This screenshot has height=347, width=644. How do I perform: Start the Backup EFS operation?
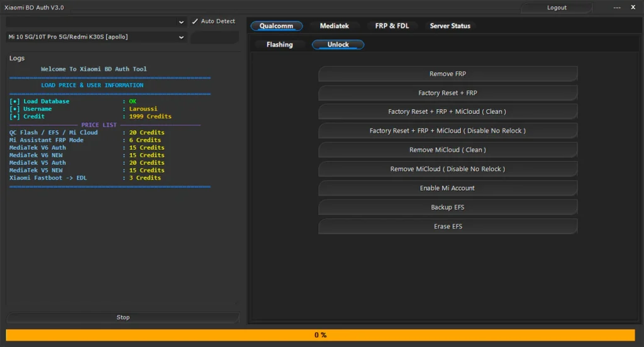coord(448,207)
